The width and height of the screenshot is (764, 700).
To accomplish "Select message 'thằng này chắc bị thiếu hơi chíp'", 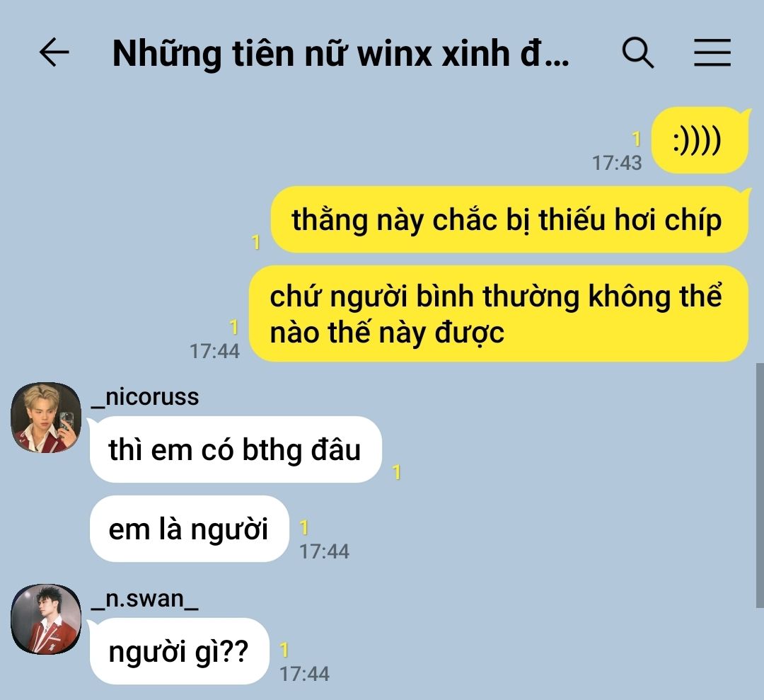I will [x=509, y=219].
